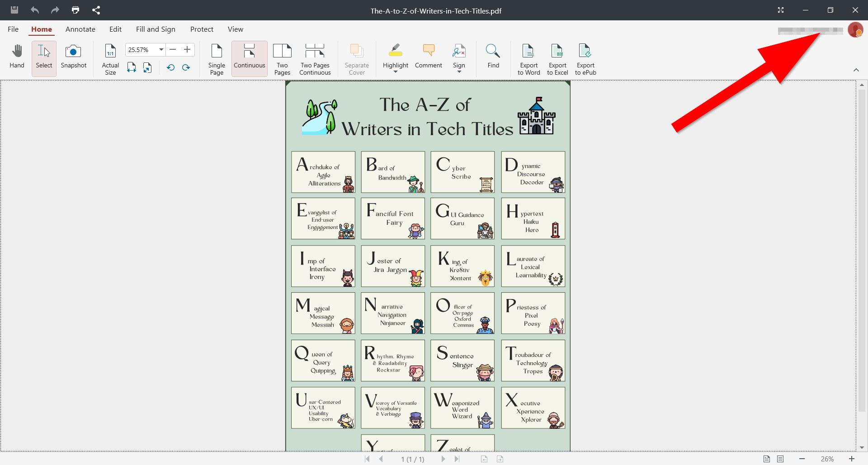Rotate the page counterclockwise
Image resolution: width=868 pixels, height=465 pixels.
pos(170,68)
